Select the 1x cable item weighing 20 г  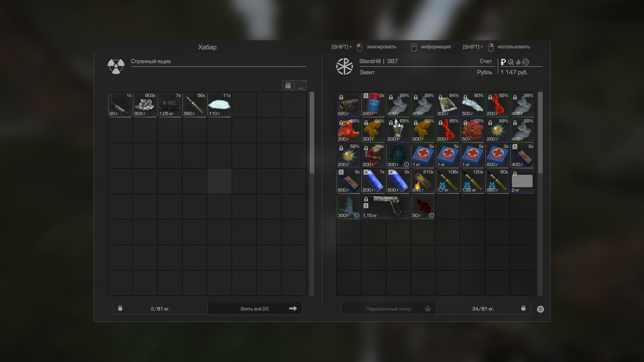120,105
